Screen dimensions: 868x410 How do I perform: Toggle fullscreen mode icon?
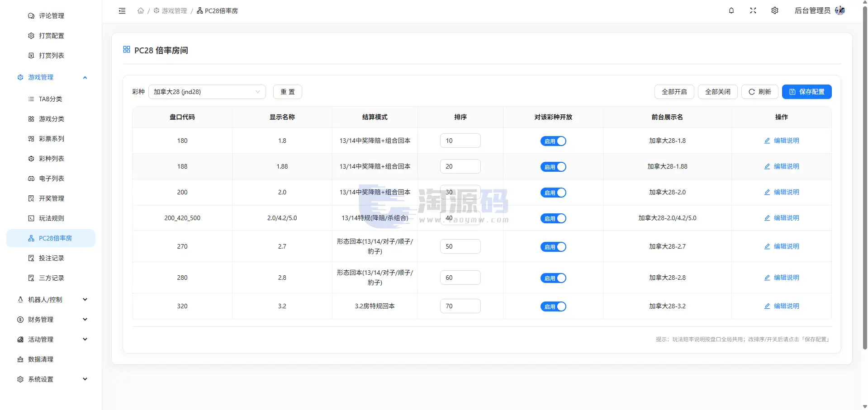tap(753, 10)
